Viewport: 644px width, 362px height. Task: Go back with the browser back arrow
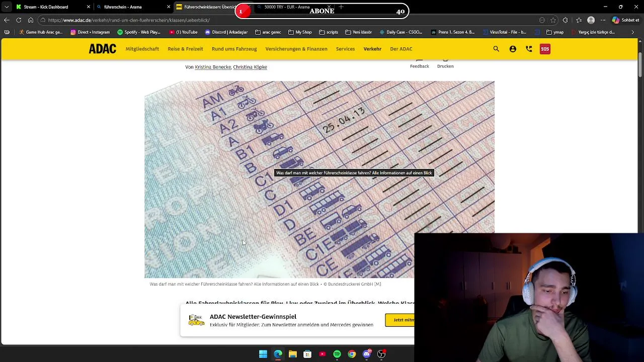[x=7, y=20]
